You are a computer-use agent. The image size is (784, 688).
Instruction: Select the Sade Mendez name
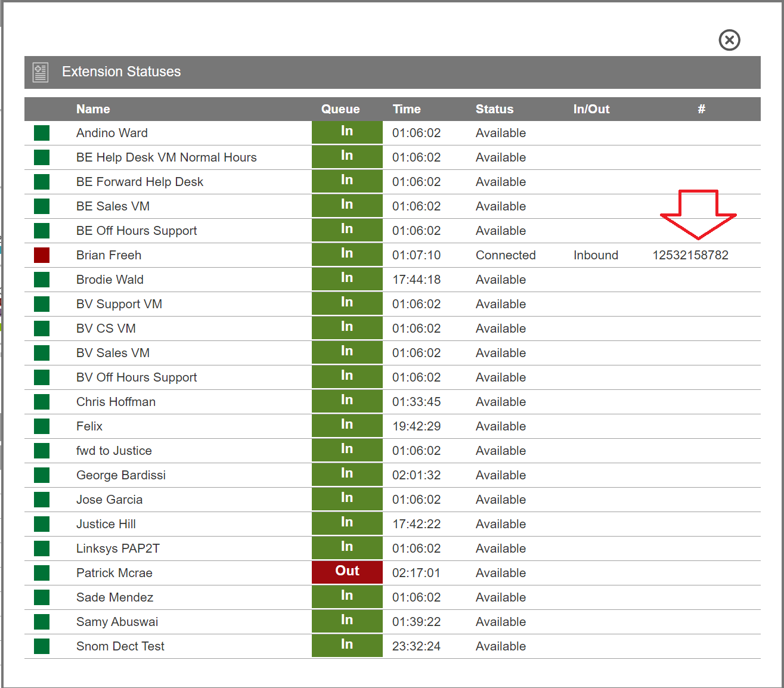114,597
